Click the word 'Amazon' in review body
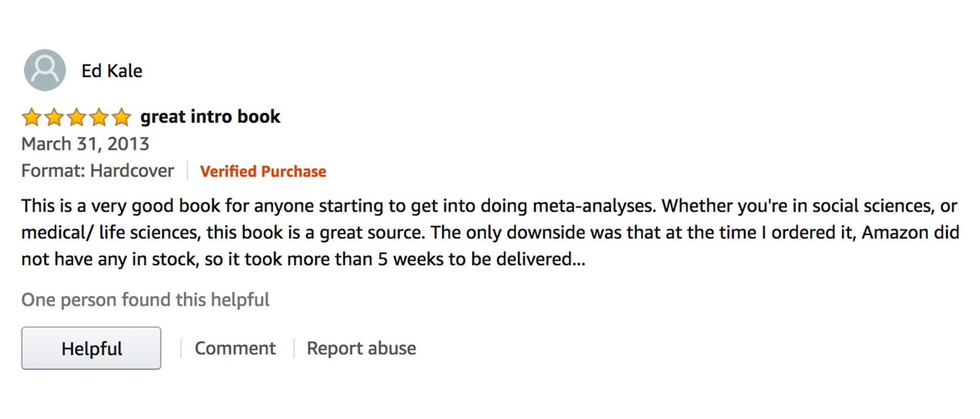The height and width of the screenshot is (419, 980). (895, 232)
